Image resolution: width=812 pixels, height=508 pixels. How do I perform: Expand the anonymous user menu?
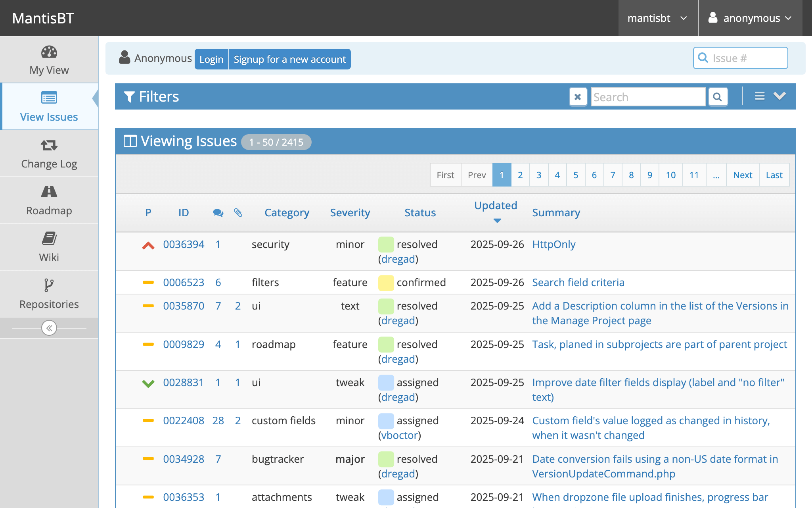tap(750, 18)
